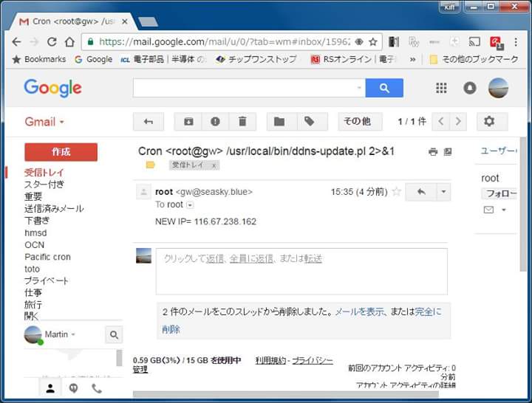Click the browser address bar URL
The height and width of the screenshot is (403, 532).
tap(225, 42)
